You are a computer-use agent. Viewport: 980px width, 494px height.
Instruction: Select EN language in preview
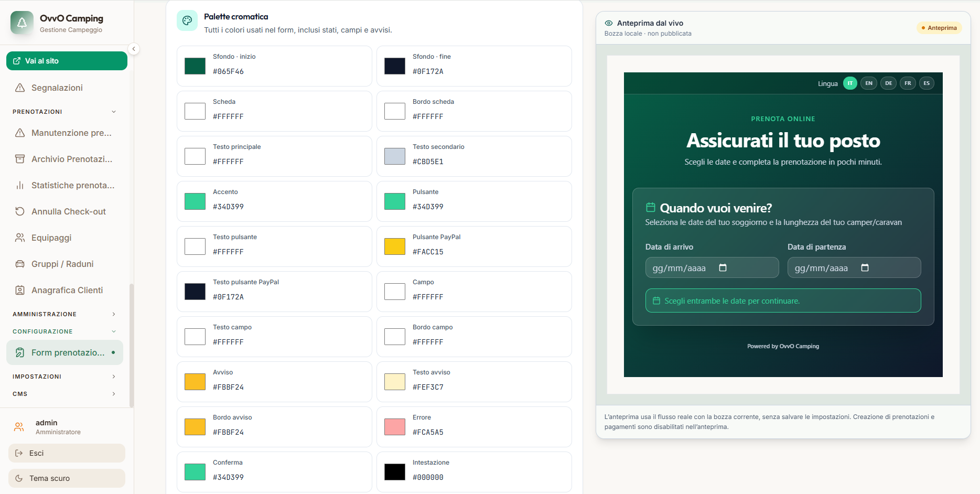point(869,83)
